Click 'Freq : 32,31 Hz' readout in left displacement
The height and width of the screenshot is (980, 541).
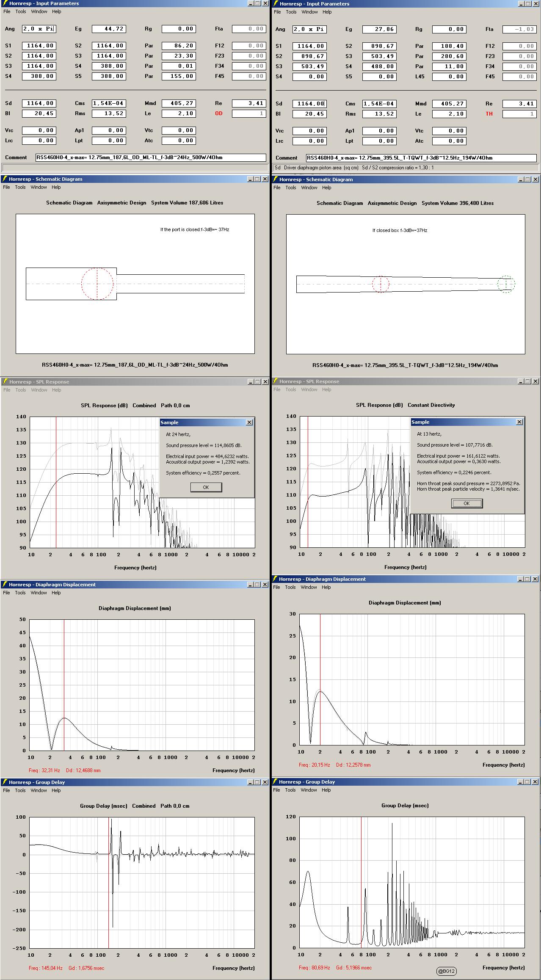pos(44,770)
